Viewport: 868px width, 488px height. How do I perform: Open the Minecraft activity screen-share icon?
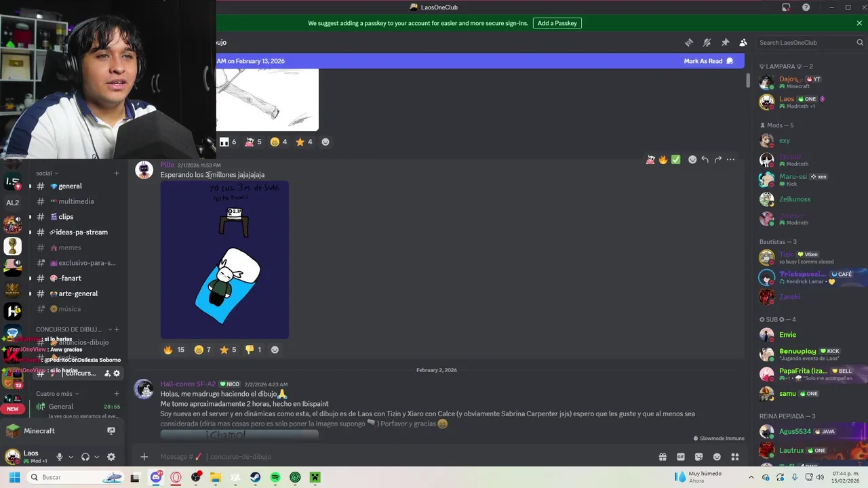[x=111, y=431]
